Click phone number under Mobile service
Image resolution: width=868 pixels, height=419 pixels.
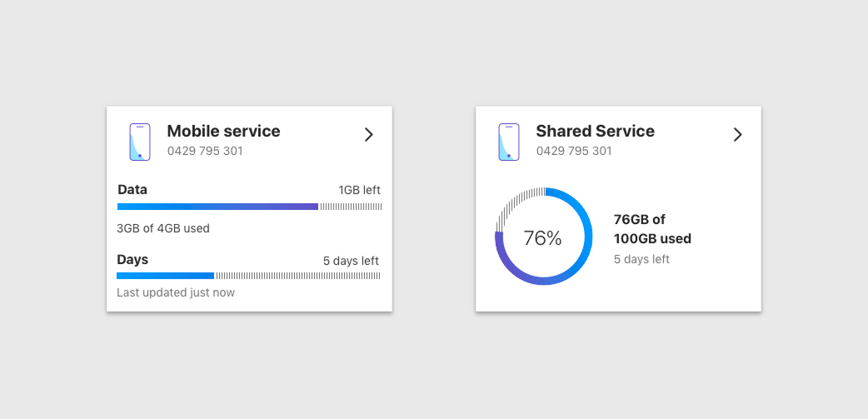[x=205, y=151]
